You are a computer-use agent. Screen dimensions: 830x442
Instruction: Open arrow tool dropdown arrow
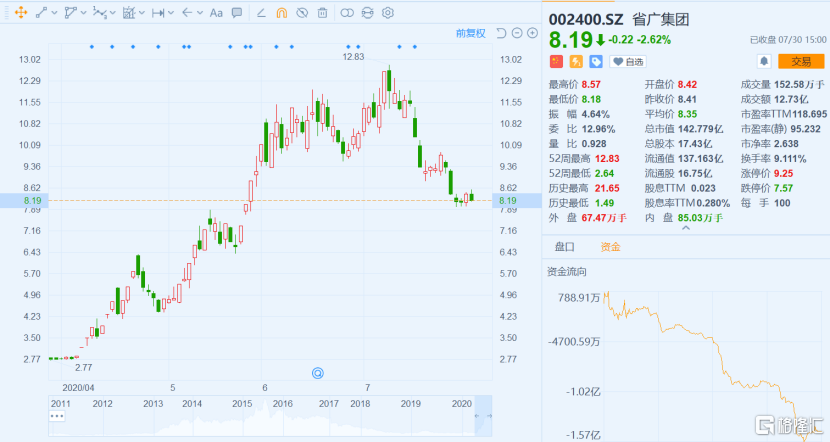[x=200, y=13]
